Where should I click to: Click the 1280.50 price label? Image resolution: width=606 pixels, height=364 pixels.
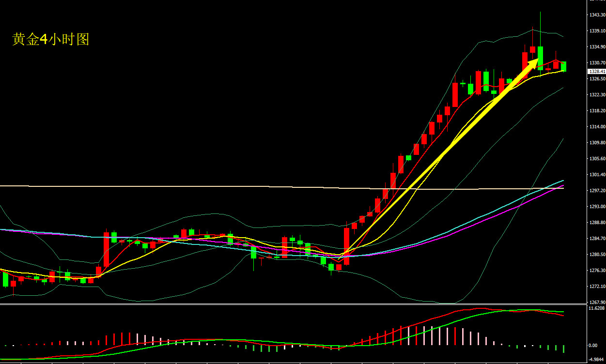[x=597, y=255]
